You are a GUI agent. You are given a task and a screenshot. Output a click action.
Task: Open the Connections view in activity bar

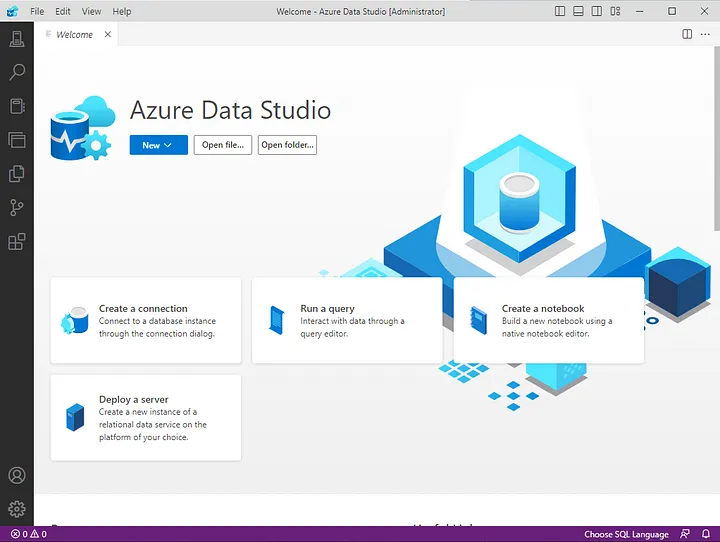(x=16, y=39)
